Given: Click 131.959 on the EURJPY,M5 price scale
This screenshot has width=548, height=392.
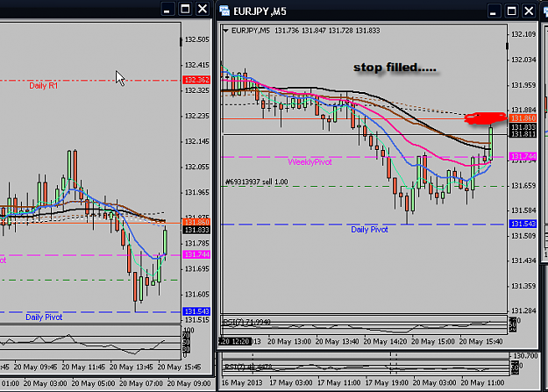Looking at the screenshot, I should tap(523, 85).
